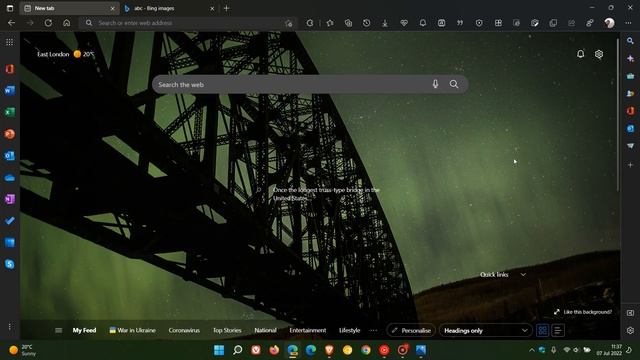Open the sidebar settings gear at bottom right
640x360 pixels.
pos(630,330)
